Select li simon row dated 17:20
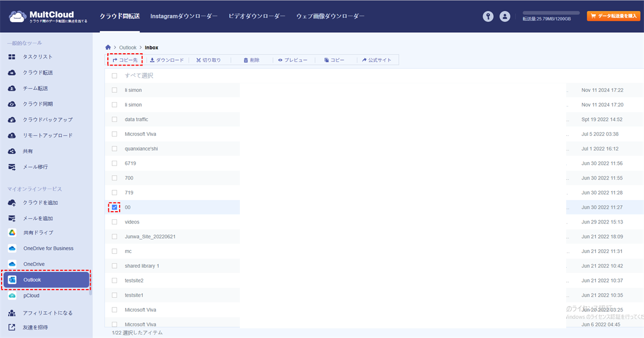 (375, 105)
